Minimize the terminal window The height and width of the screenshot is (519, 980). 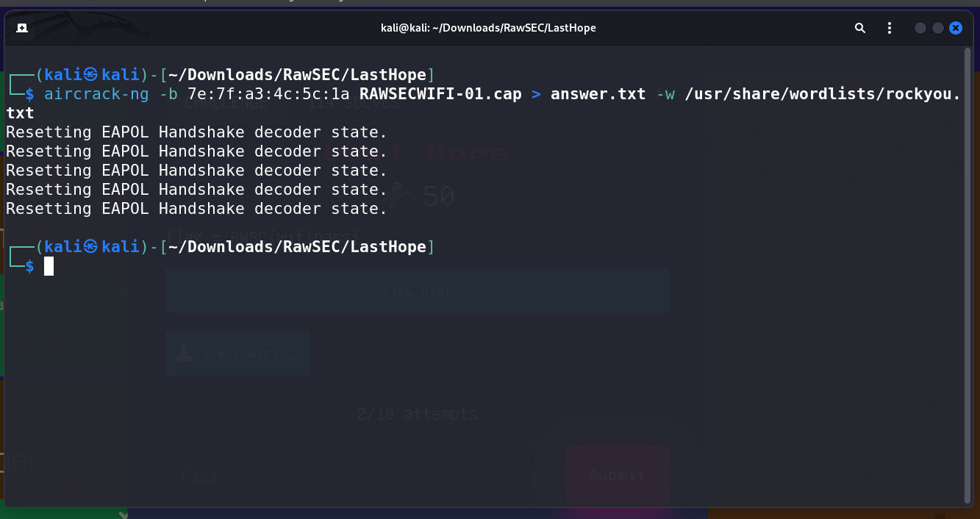[920, 28]
